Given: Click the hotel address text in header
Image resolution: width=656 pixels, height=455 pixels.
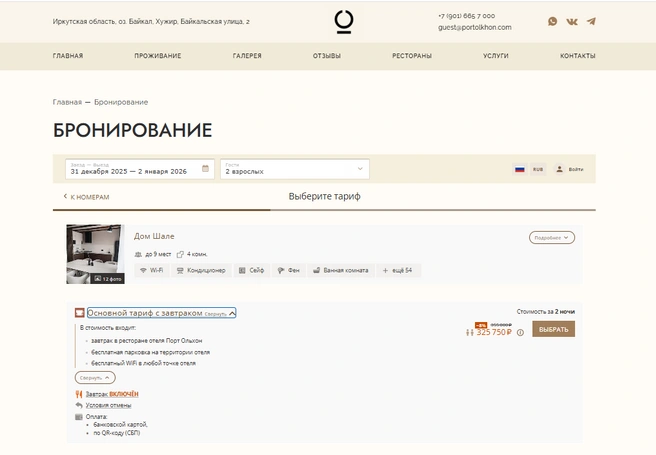Looking at the screenshot, I should (x=151, y=21).
